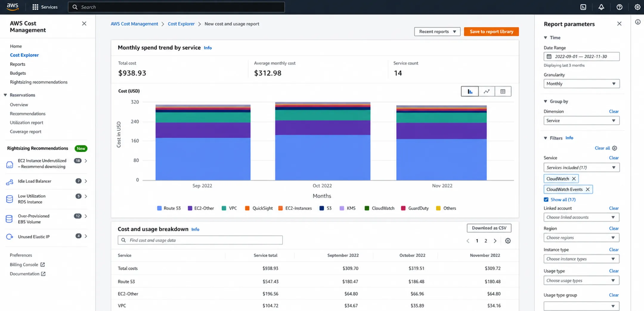The image size is (644, 311).
Task: Clear the Dimension group by
Action: point(614,111)
